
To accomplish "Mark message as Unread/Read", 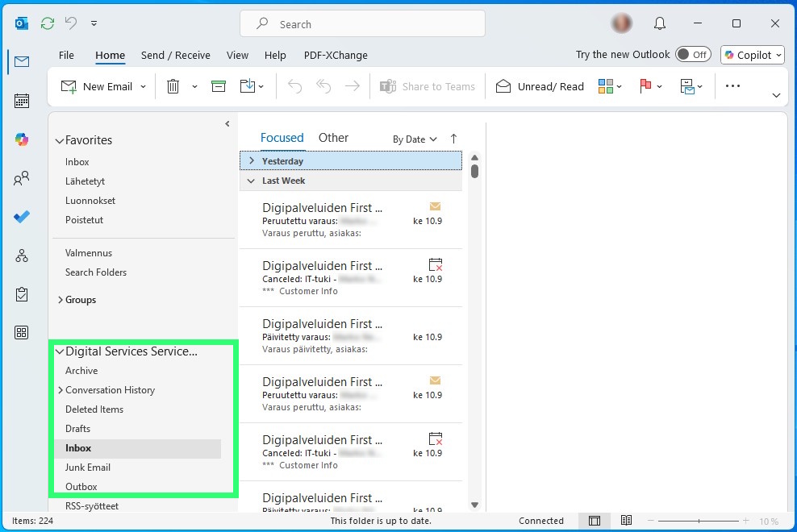I will tap(539, 85).
